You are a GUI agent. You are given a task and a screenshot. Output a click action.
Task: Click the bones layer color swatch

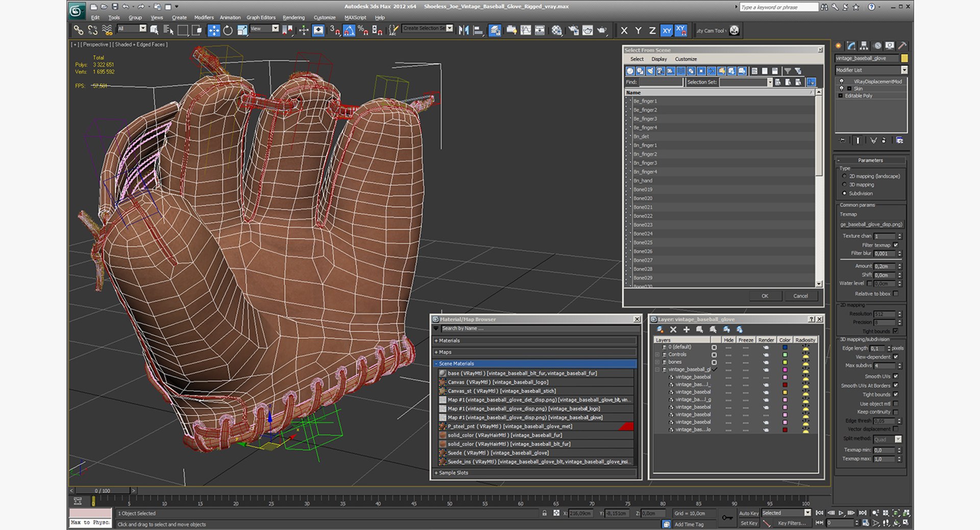click(x=785, y=362)
